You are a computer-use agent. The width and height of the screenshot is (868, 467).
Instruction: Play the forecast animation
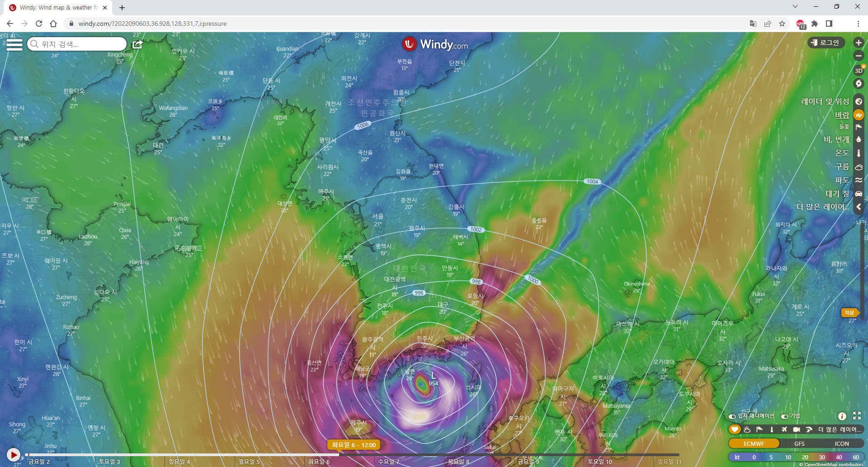coord(14,455)
